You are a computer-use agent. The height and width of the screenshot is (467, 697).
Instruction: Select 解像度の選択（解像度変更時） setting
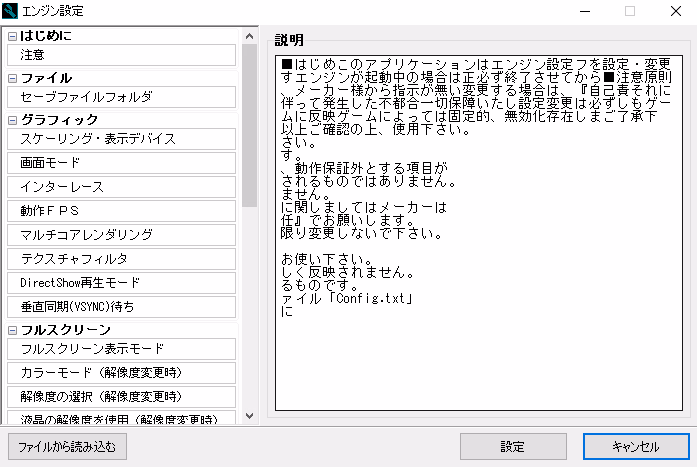[121, 397]
